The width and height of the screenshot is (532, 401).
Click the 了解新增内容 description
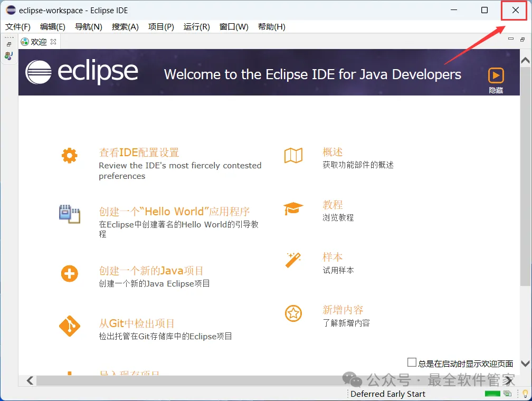[346, 322]
